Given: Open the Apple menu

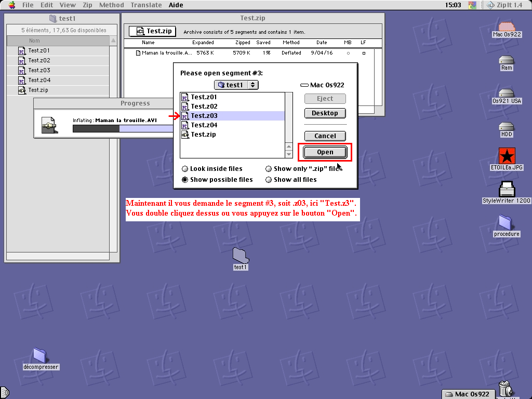Looking at the screenshot, I should pyautogui.click(x=11, y=5).
